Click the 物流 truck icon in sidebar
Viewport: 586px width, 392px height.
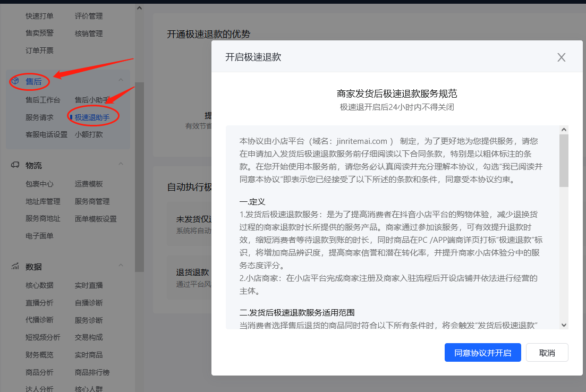(x=15, y=165)
